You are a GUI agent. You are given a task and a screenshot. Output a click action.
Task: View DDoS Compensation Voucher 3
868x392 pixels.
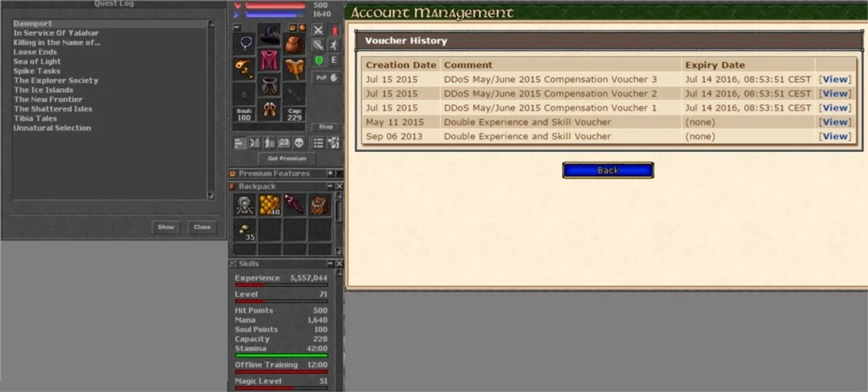point(835,80)
